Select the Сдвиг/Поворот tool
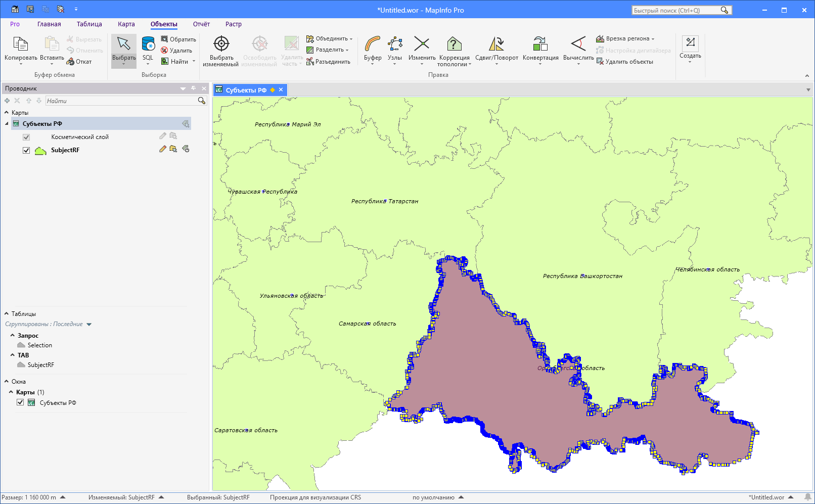Image resolution: width=815 pixels, height=504 pixels. pos(496,44)
